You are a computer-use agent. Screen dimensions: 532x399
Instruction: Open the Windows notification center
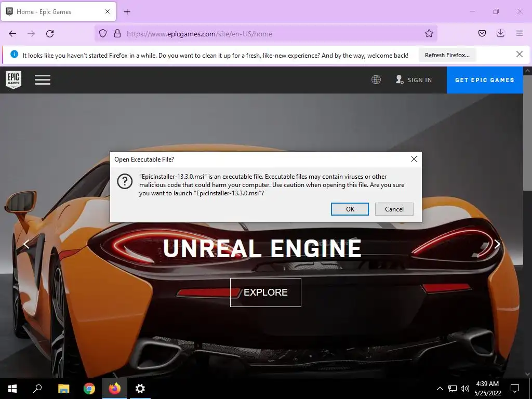[x=515, y=389]
